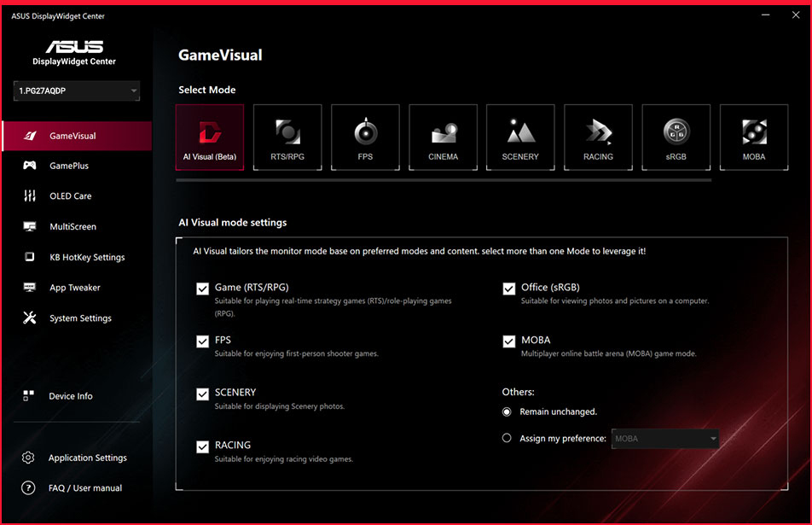Expand the MOBA preference dropdown
Image resolution: width=812 pixels, height=525 pixels.
coord(664,438)
